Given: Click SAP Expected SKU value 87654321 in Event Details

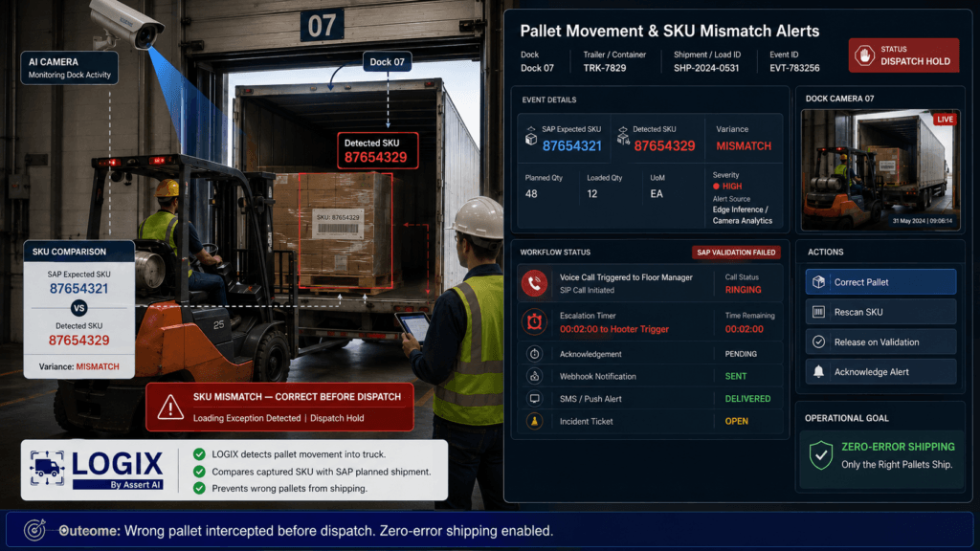Looking at the screenshot, I should point(572,146).
